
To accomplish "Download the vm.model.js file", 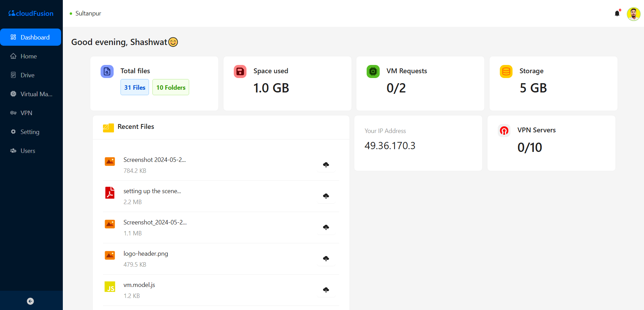I will click(x=326, y=290).
